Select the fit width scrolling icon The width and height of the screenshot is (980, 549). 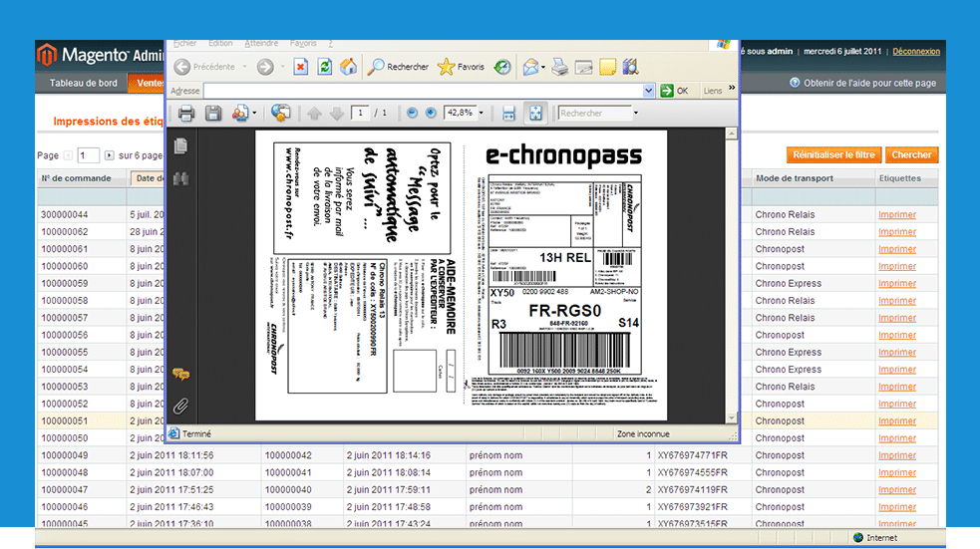click(x=508, y=113)
